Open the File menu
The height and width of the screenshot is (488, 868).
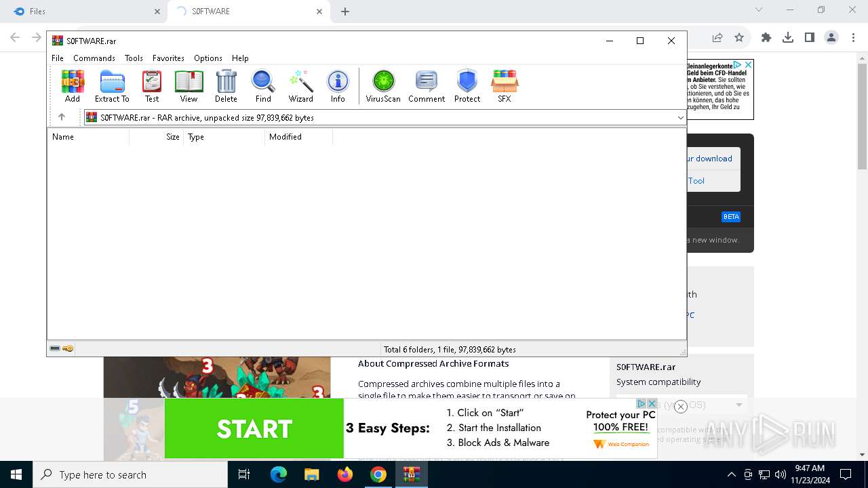pos(58,58)
